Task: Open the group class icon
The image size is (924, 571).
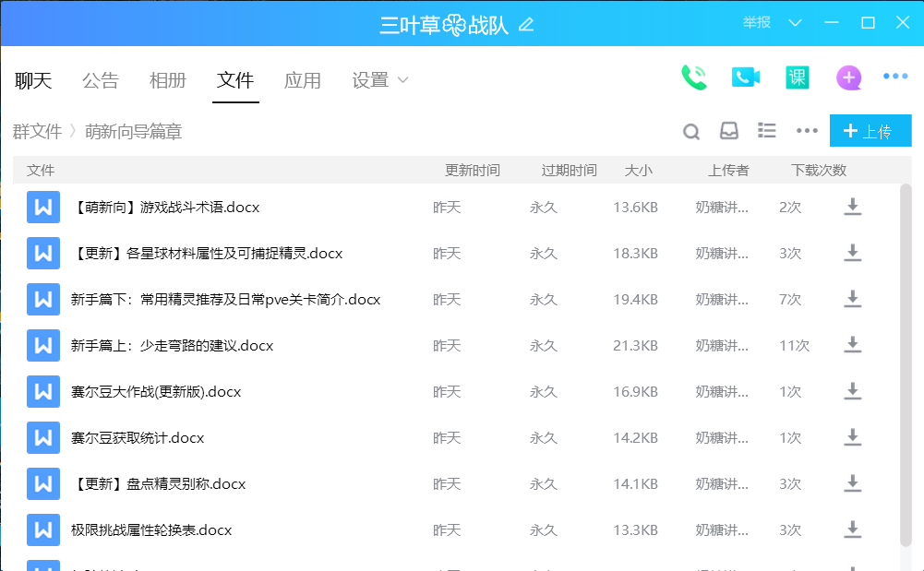Action: (798, 77)
